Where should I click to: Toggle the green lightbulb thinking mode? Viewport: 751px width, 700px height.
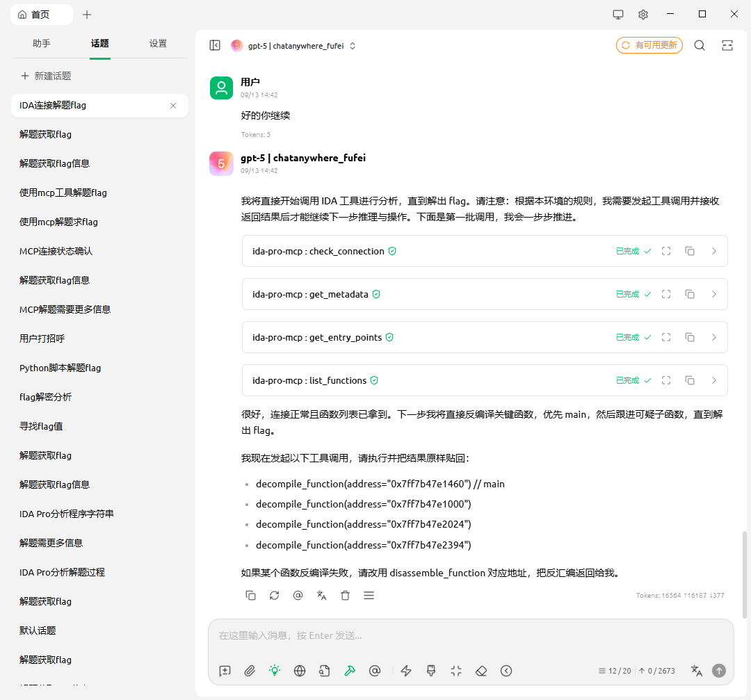click(275, 671)
